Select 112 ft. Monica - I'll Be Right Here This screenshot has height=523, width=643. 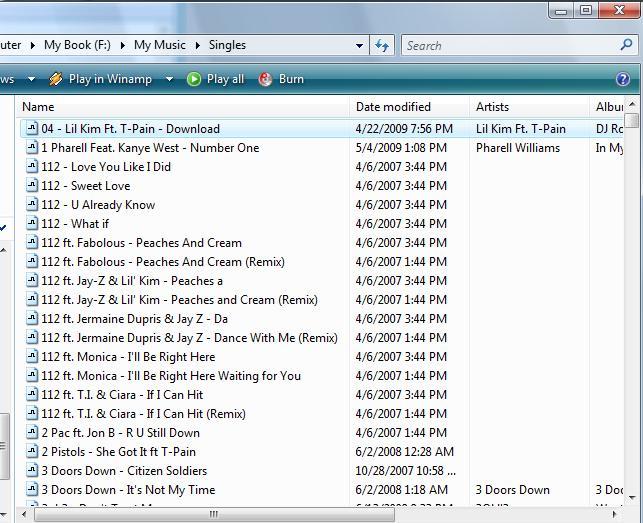pos(128,356)
